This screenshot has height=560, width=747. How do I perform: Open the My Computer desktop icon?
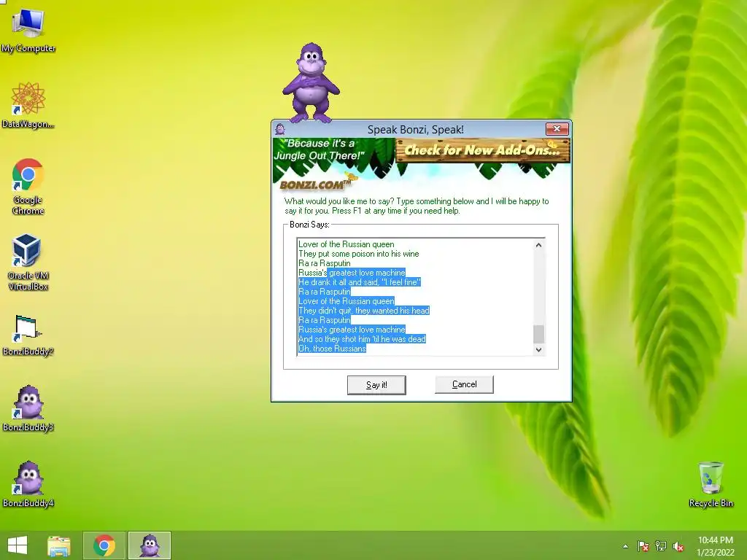pyautogui.click(x=28, y=30)
